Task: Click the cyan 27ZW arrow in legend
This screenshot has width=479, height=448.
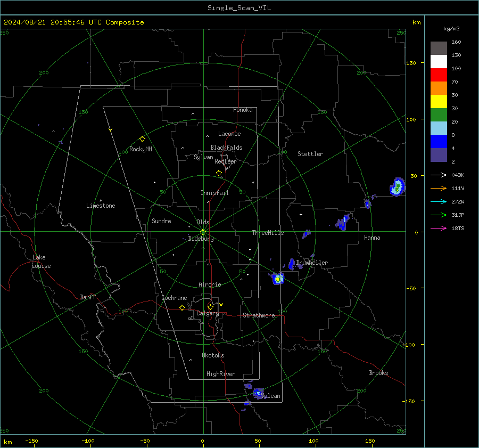Action: coord(439,201)
